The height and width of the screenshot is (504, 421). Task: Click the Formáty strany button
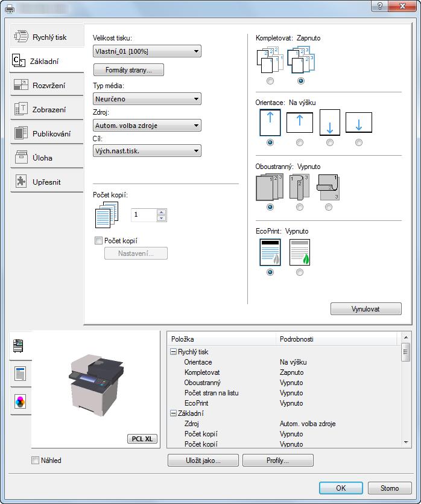point(128,70)
